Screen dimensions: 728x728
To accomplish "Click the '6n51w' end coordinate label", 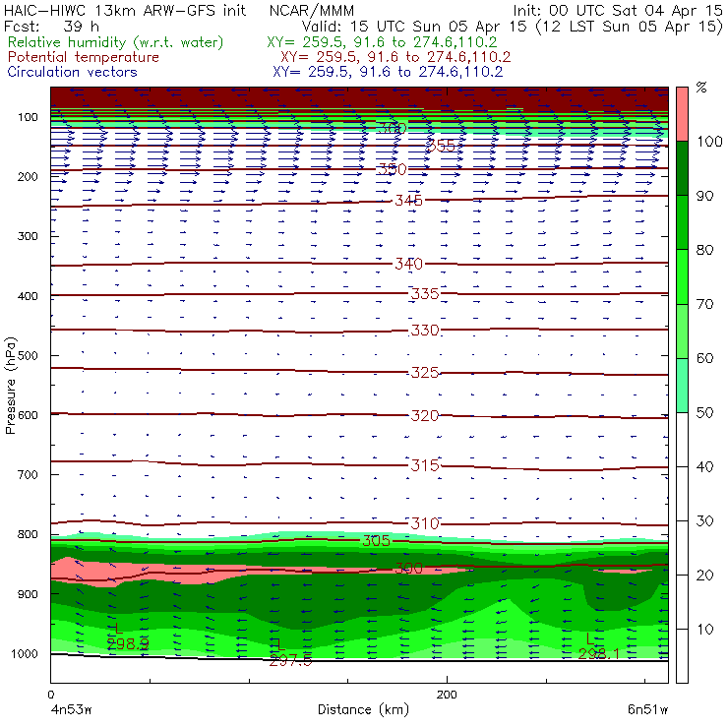I will [x=647, y=709].
